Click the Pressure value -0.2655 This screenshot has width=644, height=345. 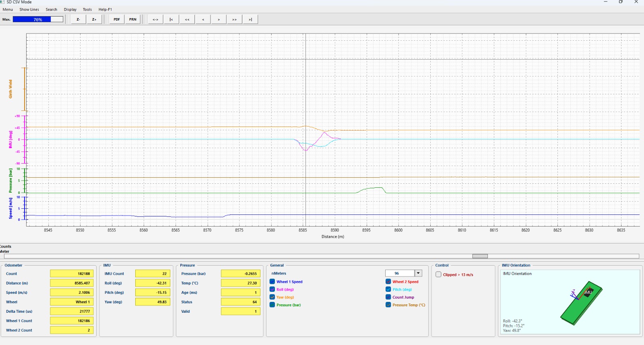[241, 274]
